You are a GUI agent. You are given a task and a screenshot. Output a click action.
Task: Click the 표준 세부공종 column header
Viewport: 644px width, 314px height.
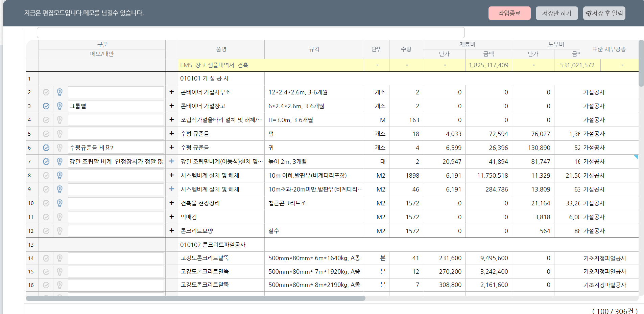click(609, 49)
